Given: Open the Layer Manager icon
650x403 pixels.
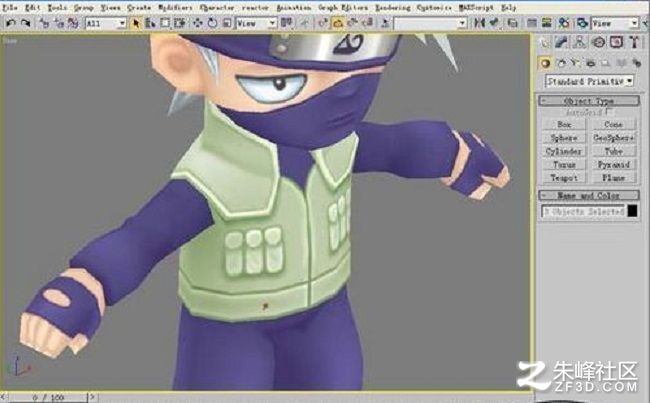Looking at the screenshot, I should (x=512, y=23).
